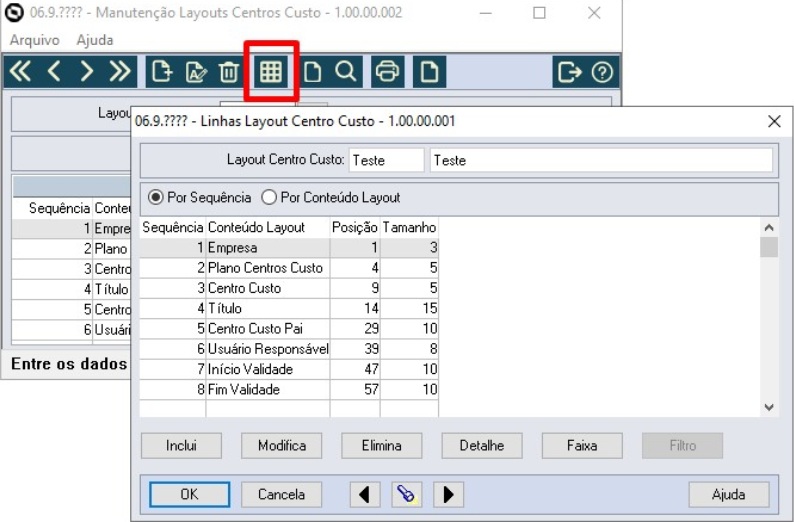Click the Modifica button

coord(282,446)
